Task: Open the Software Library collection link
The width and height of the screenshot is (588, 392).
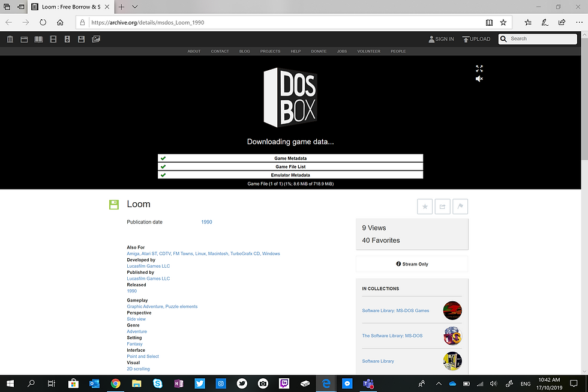Action: click(x=378, y=361)
